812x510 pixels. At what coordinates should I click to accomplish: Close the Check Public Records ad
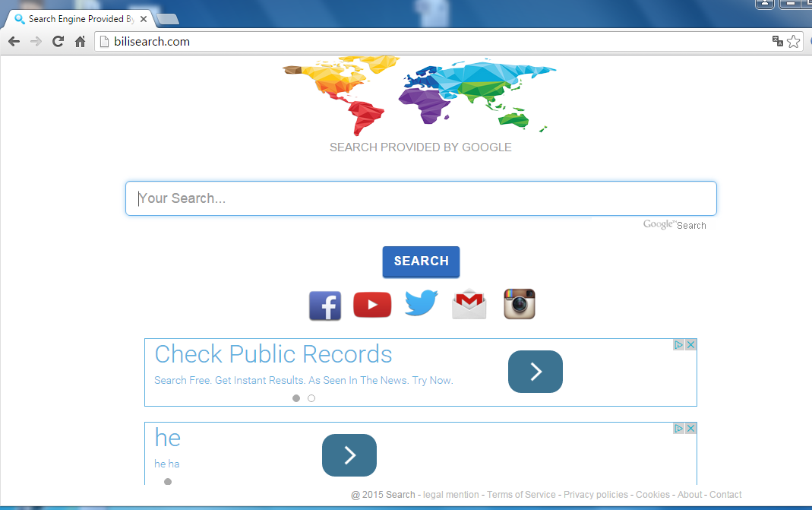[x=690, y=344]
